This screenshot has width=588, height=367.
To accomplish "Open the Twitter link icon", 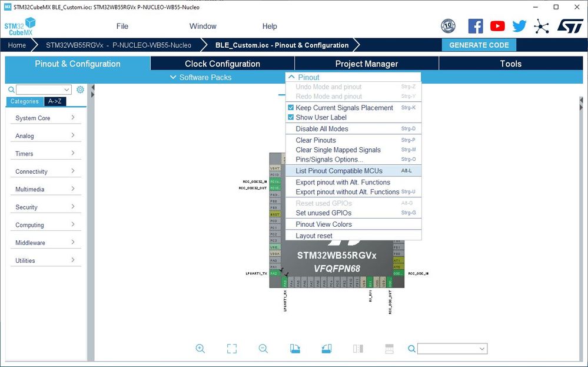I will coord(519,27).
